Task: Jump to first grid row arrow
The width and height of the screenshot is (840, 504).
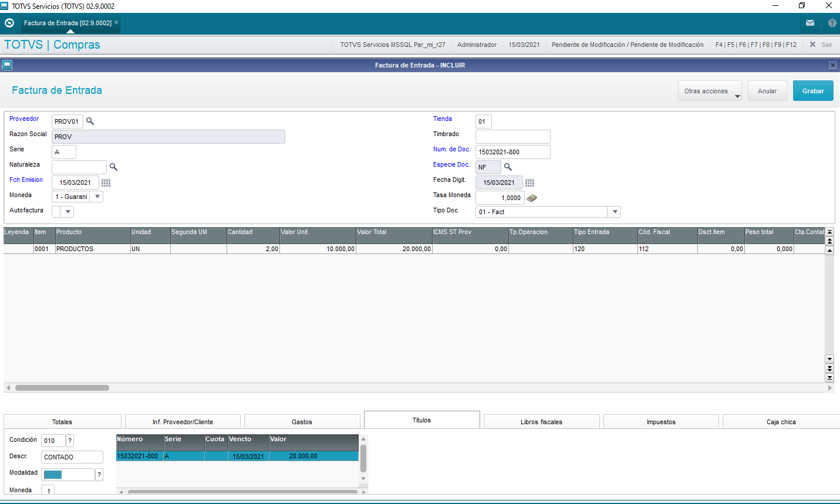Action: [x=829, y=232]
